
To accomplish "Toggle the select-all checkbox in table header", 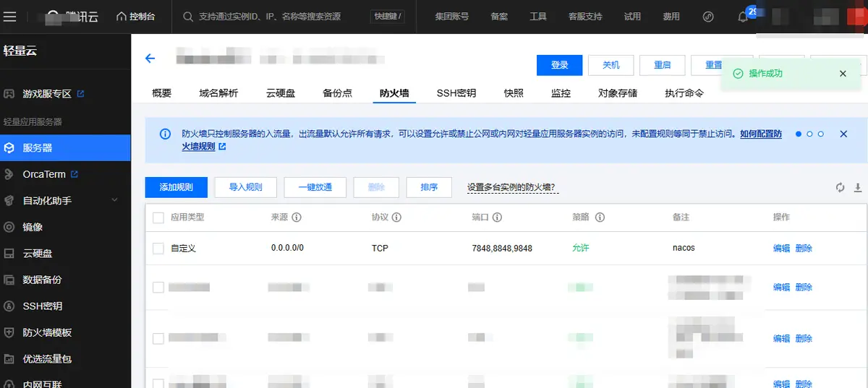I will 158,217.
